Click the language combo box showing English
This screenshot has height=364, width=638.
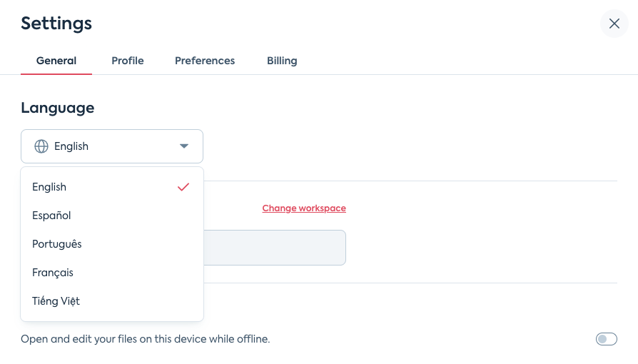112,146
